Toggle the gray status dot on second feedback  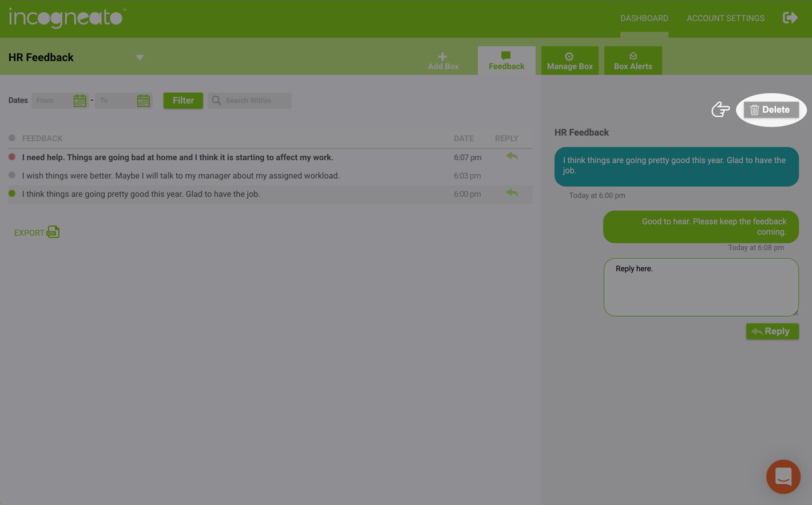pos(12,175)
